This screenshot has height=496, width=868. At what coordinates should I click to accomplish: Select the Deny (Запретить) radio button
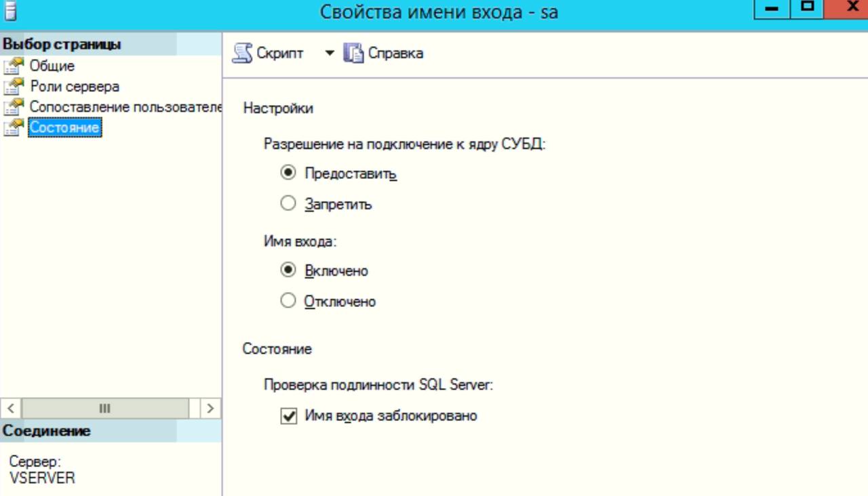click(x=288, y=203)
